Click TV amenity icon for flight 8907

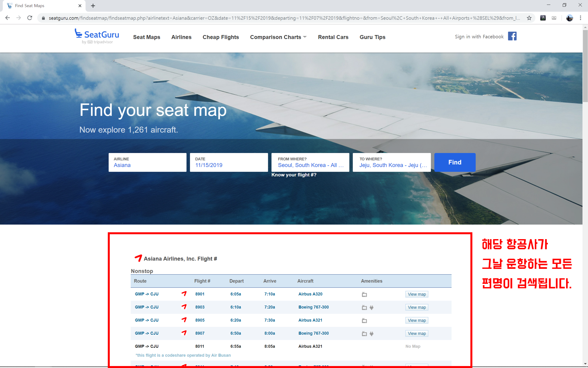pos(365,333)
